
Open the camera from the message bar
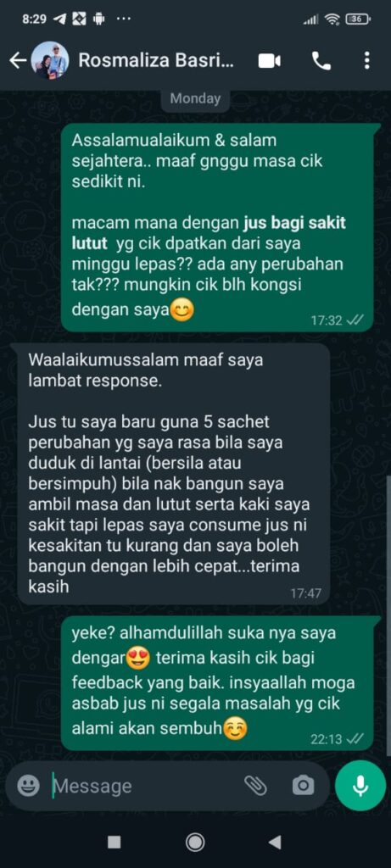pos(303,785)
